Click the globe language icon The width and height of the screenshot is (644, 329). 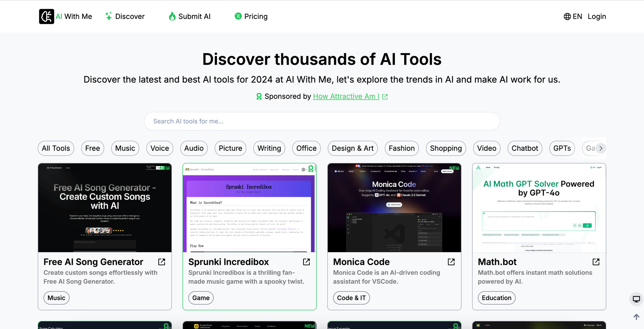tap(567, 16)
